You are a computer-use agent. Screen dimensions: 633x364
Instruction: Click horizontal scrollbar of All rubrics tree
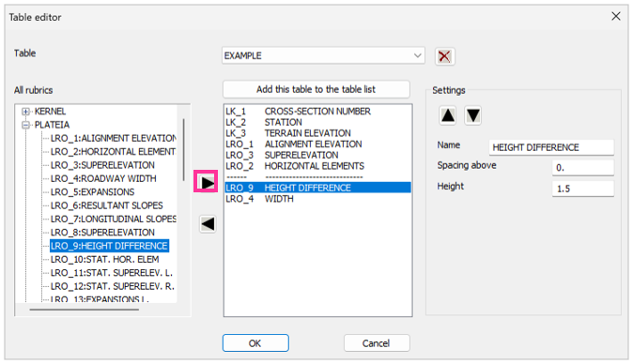(84, 310)
